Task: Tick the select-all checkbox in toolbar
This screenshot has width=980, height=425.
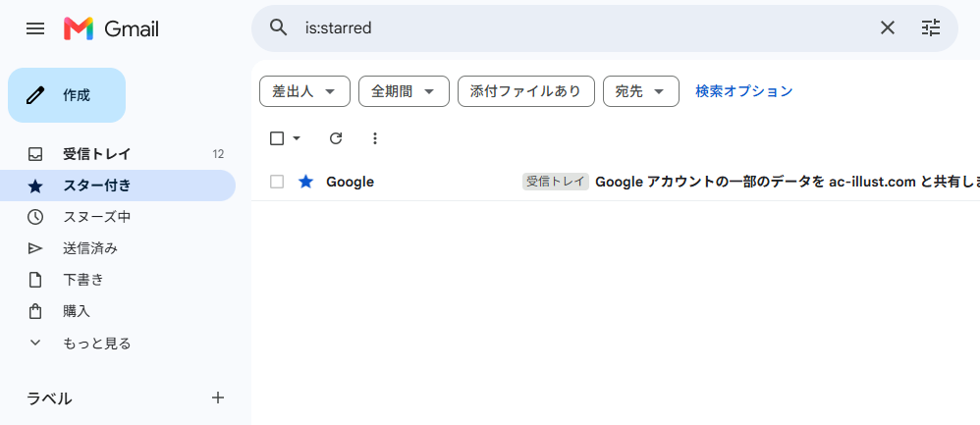Action: (x=277, y=138)
